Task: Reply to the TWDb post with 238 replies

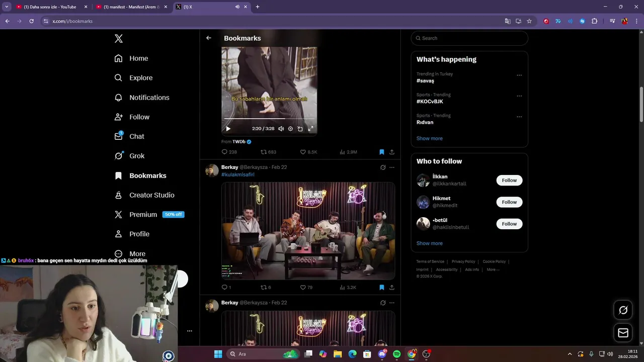Action: coord(229,152)
